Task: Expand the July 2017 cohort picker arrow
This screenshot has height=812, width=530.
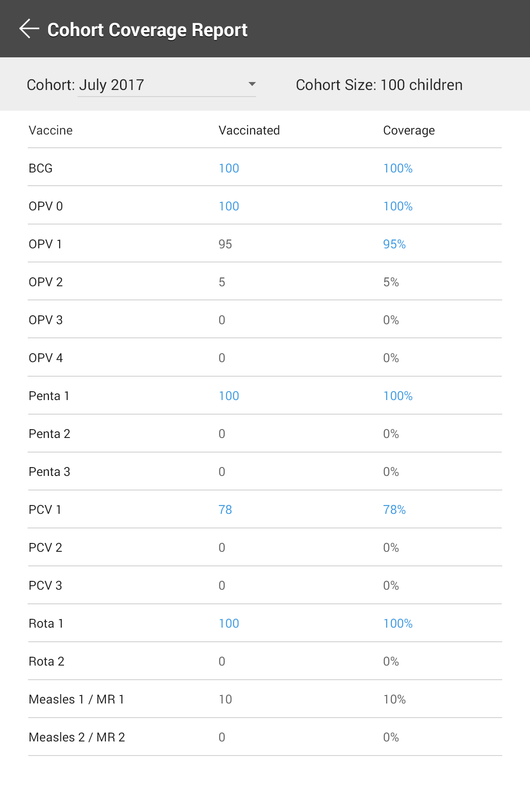Action: [x=251, y=85]
